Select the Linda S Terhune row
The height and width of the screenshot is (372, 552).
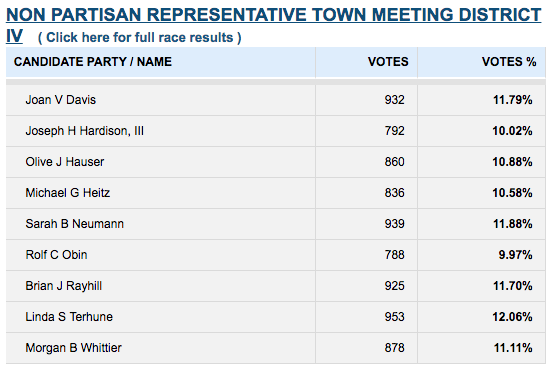(276, 317)
